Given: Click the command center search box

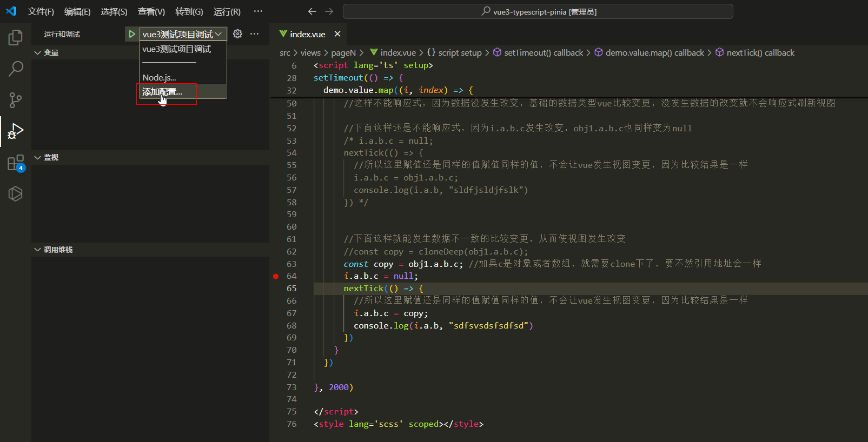Looking at the screenshot, I should tap(538, 11).
